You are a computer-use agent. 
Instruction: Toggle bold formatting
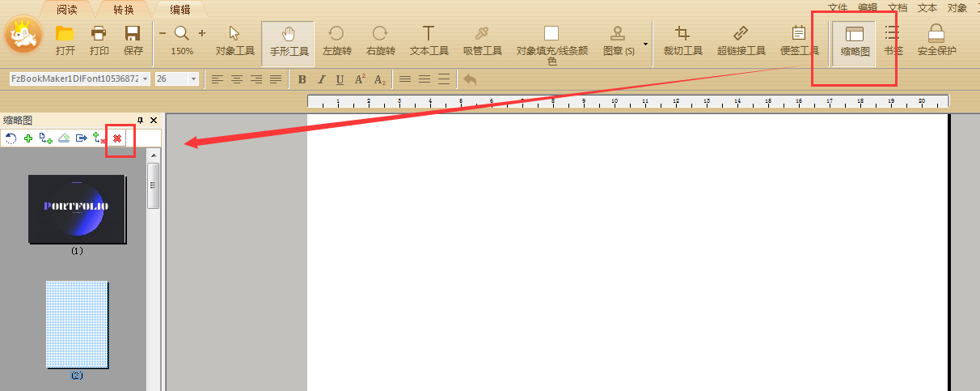tap(302, 79)
